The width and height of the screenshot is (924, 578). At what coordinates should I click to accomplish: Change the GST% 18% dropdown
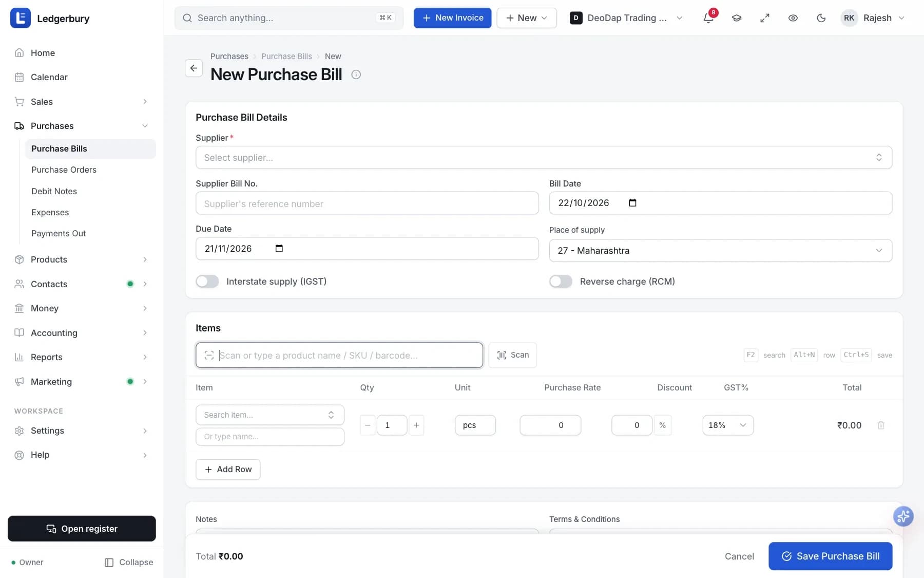728,425
